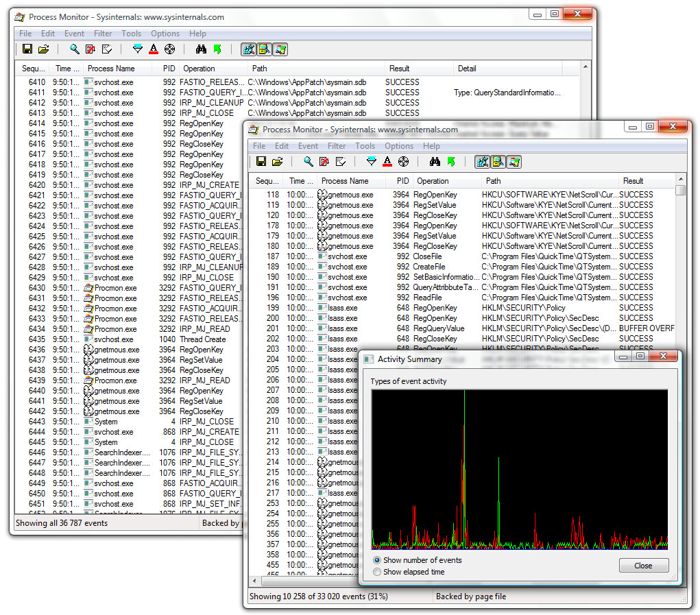Viewport: 700px width, 615px height.
Task: Click the Save icon in the front Process Monitor window
Action: click(261, 162)
